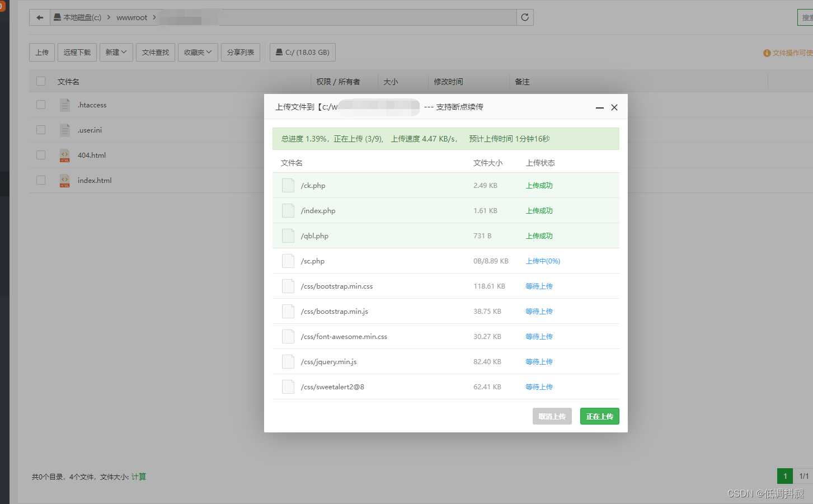Click the /qbl.php file icon in the upload list
This screenshot has height=504, width=813.
point(288,235)
